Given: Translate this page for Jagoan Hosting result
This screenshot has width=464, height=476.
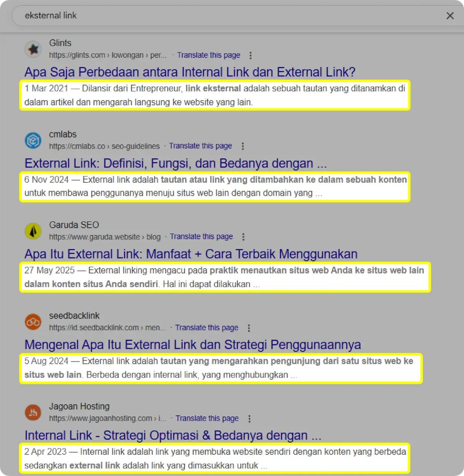Looking at the screenshot, I should pyautogui.click(x=207, y=418).
